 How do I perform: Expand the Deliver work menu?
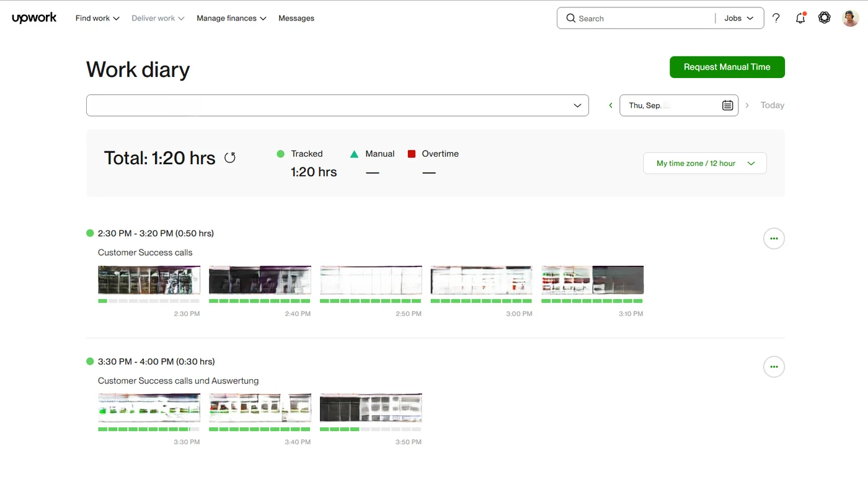158,19
